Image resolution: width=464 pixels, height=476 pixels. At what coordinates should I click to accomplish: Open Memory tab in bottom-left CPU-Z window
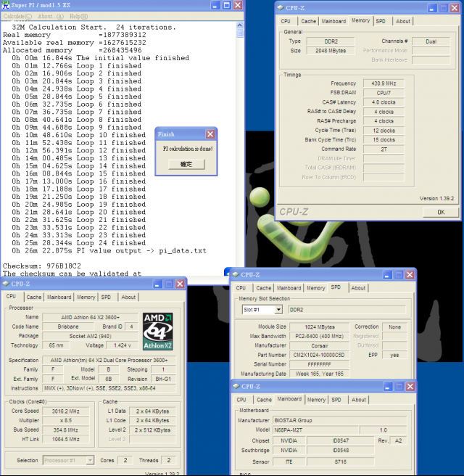pos(86,297)
